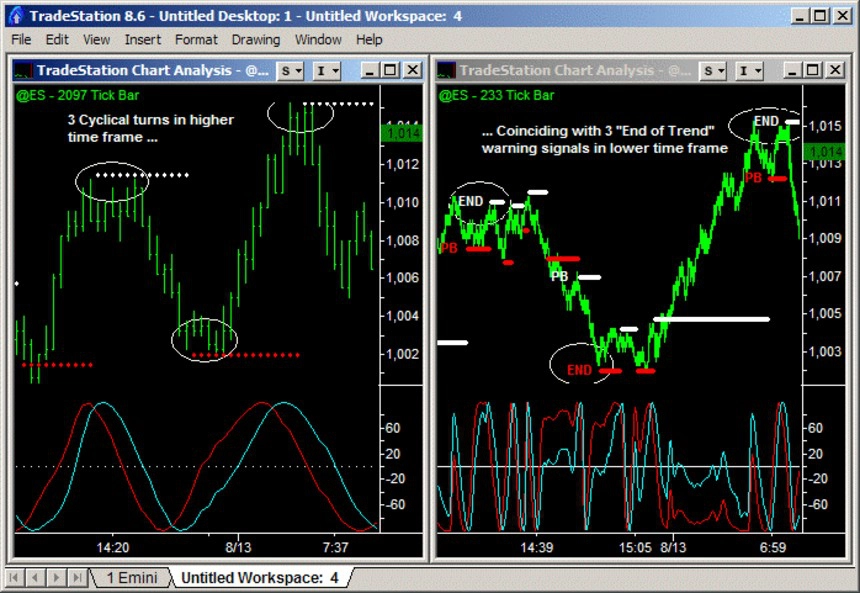Screen dimensions: 860x593
Task: Click the 1,010 price label in the 2097 Tick chart
Action: [403, 202]
